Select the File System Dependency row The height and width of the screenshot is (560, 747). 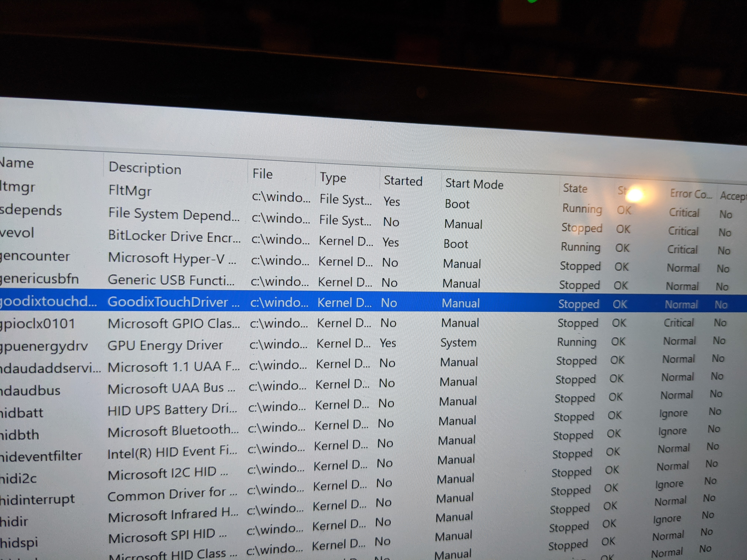tap(174, 215)
